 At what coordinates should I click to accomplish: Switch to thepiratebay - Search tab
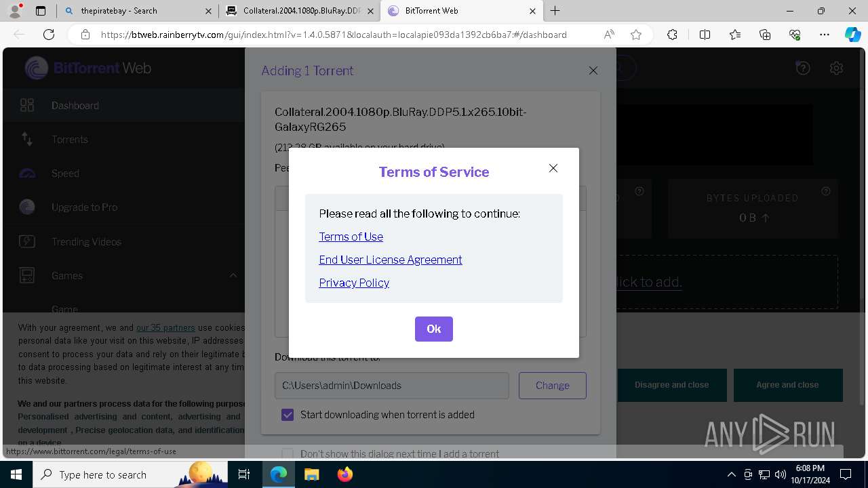(x=138, y=11)
